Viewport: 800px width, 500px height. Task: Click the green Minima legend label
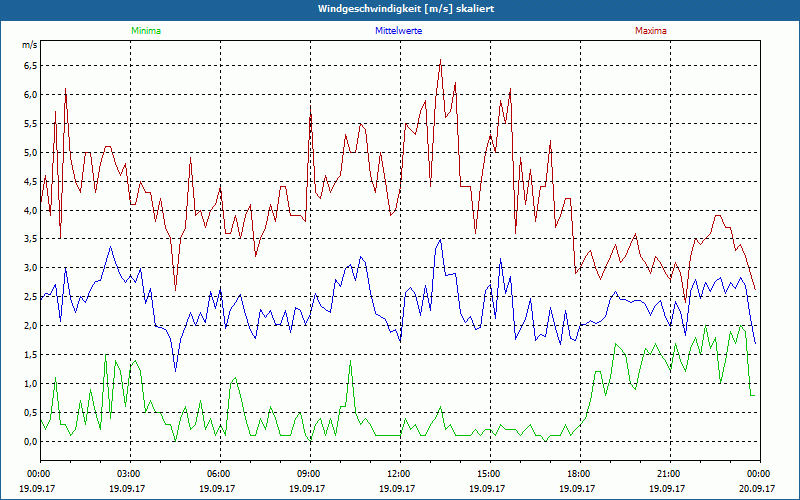coord(146,31)
